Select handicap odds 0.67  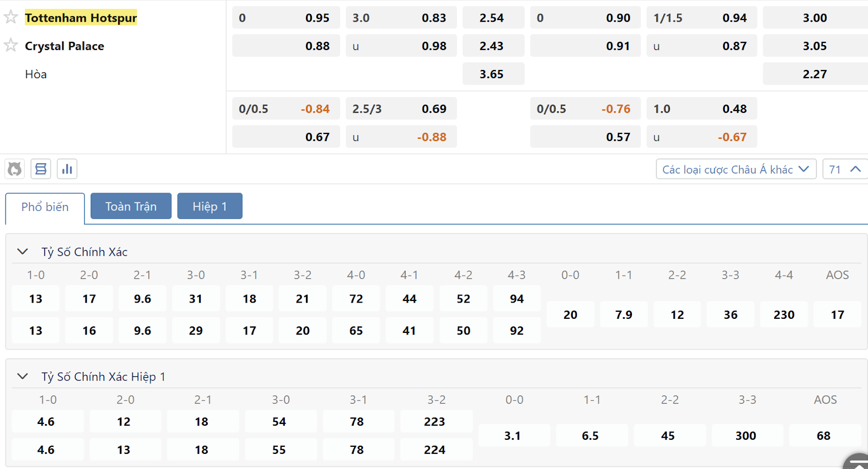point(286,137)
